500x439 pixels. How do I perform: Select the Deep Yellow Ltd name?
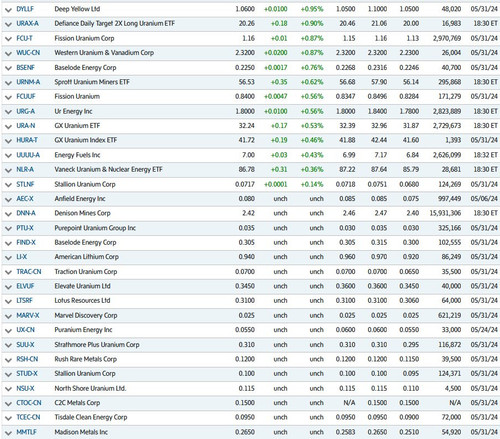coord(77,9)
